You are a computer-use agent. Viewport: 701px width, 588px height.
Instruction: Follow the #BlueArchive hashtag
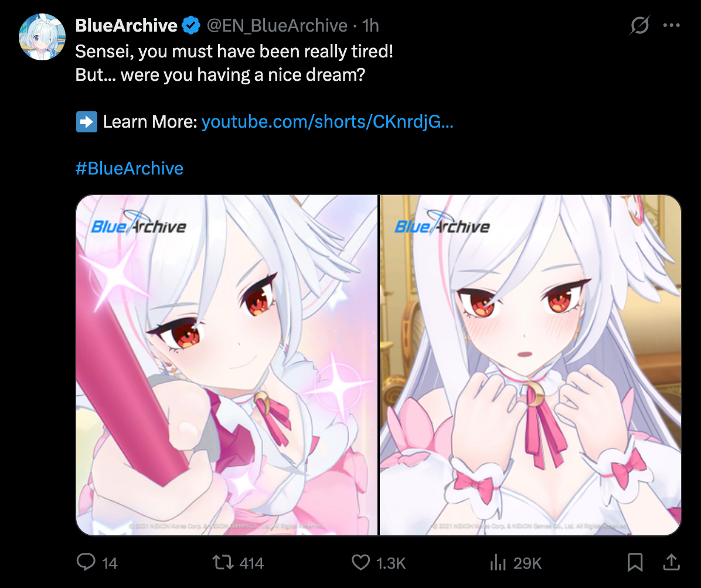(129, 169)
